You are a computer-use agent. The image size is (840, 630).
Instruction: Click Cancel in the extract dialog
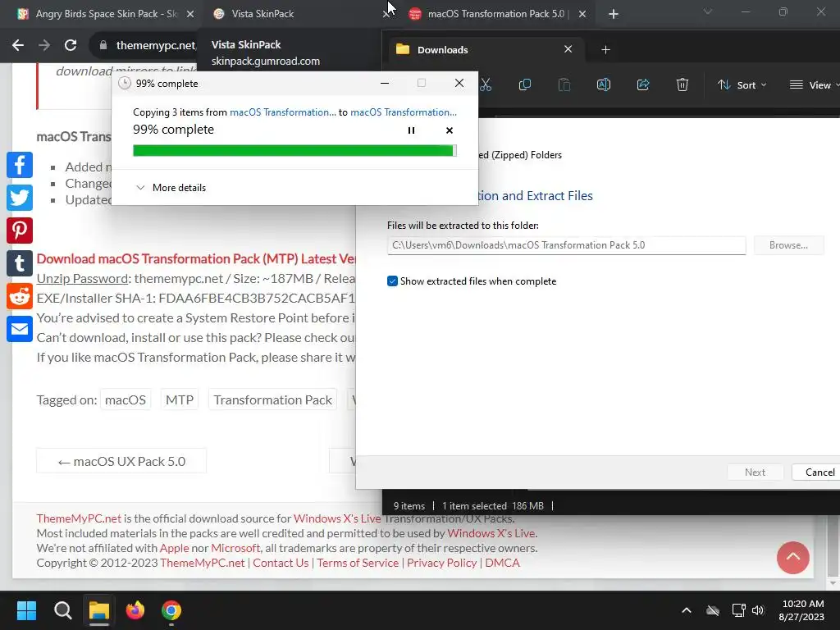pyautogui.click(x=819, y=472)
